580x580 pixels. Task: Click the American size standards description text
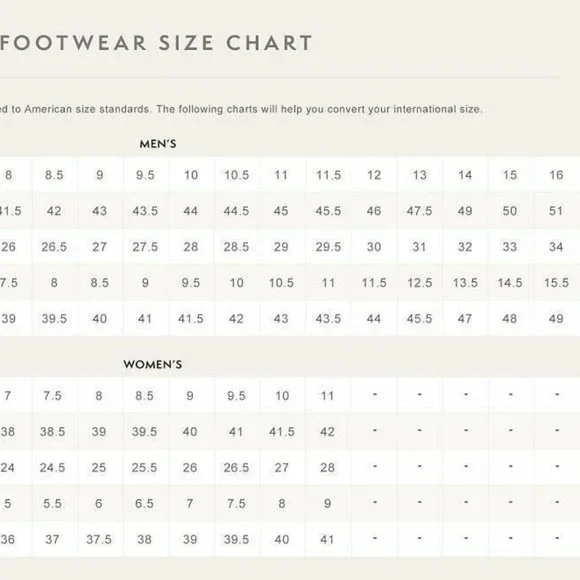pos(241,109)
